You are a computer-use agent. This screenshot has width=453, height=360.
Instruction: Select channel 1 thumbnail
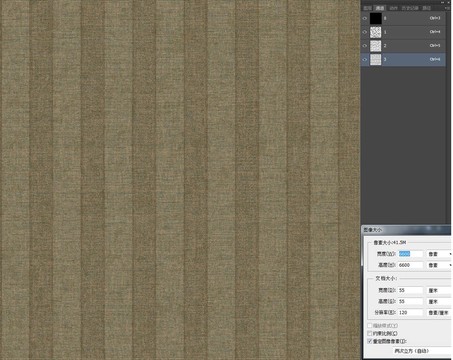(x=376, y=32)
